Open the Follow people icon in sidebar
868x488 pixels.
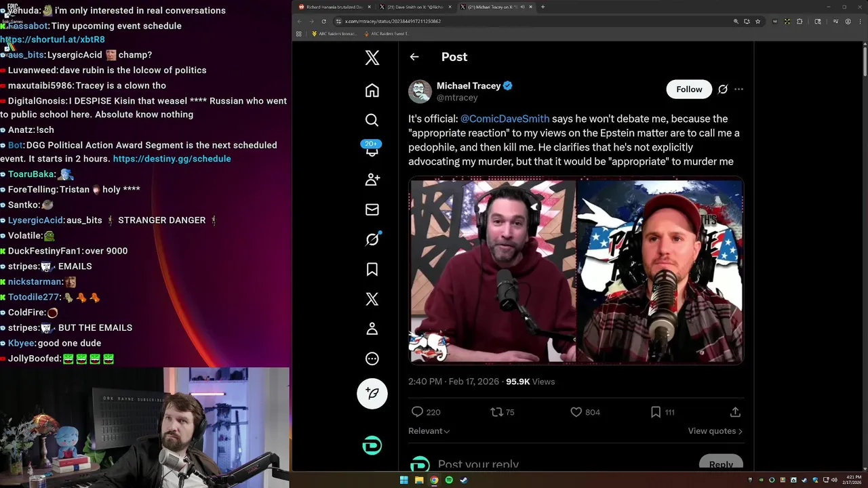coord(372,180)
